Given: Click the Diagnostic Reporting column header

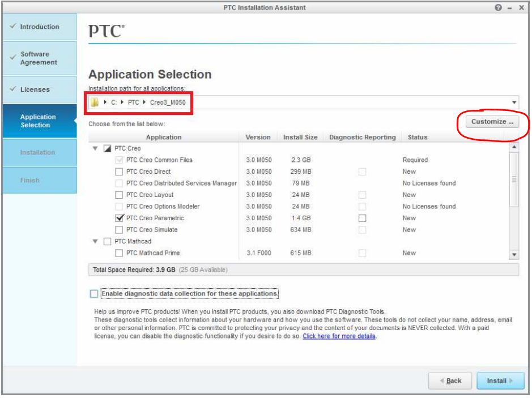Looking at the screenshot, I should pos(363,138).
